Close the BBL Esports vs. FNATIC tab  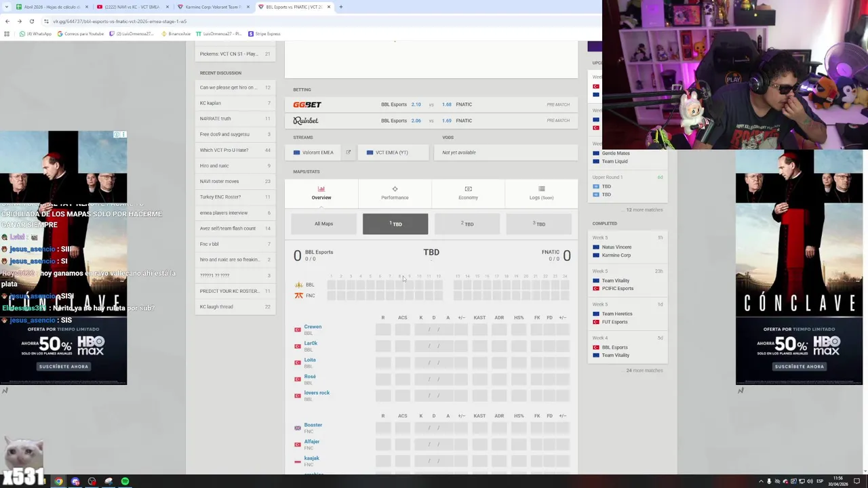tap(329, 7)
